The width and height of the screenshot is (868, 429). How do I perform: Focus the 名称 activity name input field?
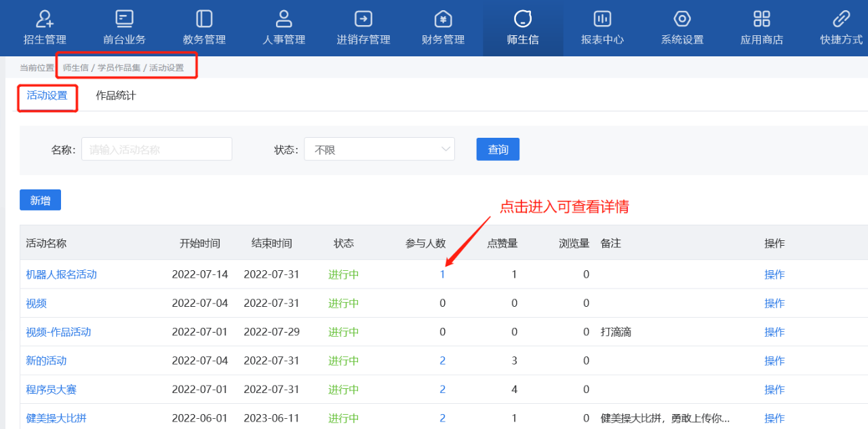[x=157, y=149]
